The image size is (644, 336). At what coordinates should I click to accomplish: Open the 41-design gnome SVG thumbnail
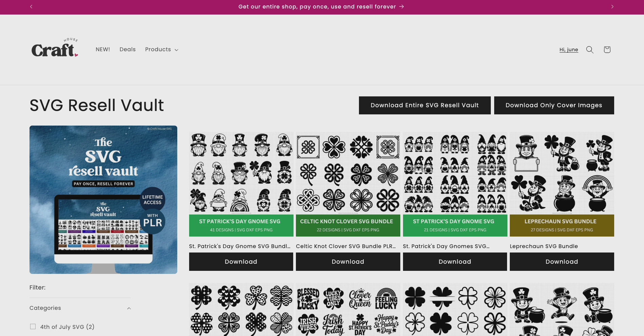coord(241,184)
